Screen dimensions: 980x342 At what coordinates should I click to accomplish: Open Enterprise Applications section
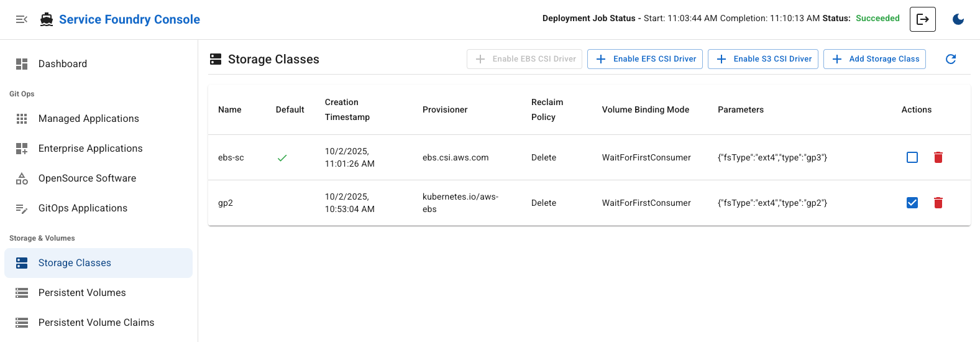click(x=90, y=149)
